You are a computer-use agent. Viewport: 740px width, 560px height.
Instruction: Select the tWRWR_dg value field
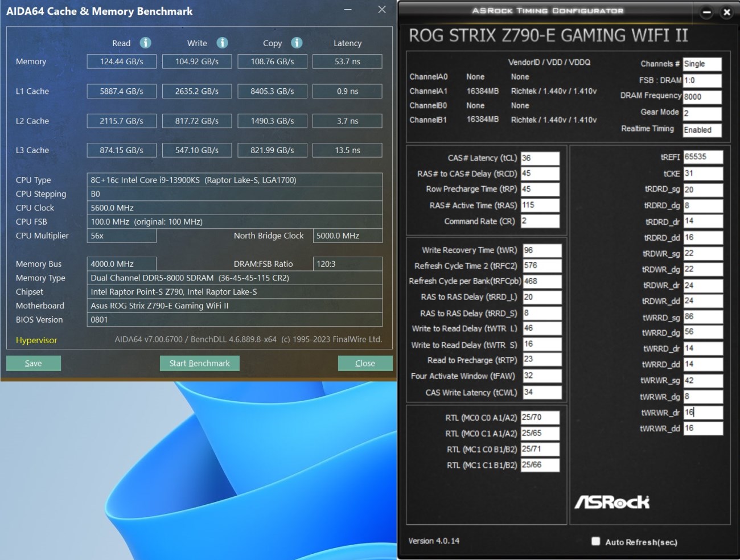[703, 396]
